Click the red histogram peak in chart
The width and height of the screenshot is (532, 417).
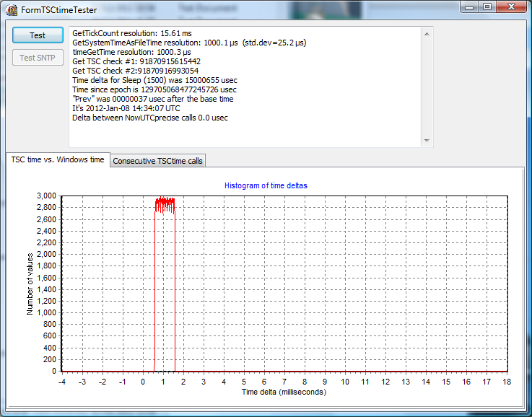coord(165,206)
